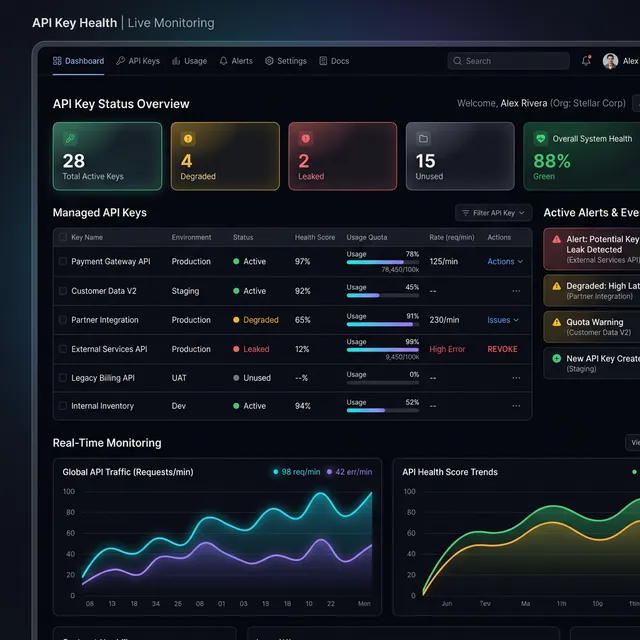The height and width of the screenshot is (640, 640).
Task: Open the Total Active Keys card
Action: click(107, 156)
